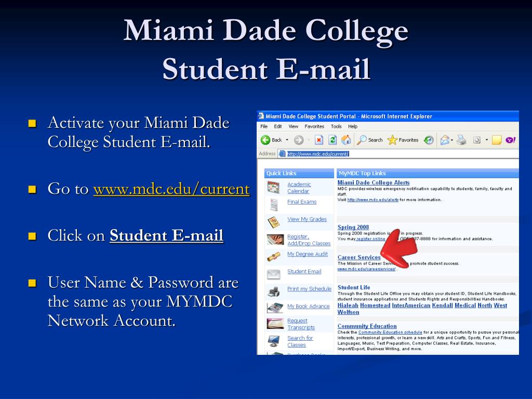Click the Register Add/Drop Classes icon
This screenshot has height=399, width=532.
click(x=275, y=240)
